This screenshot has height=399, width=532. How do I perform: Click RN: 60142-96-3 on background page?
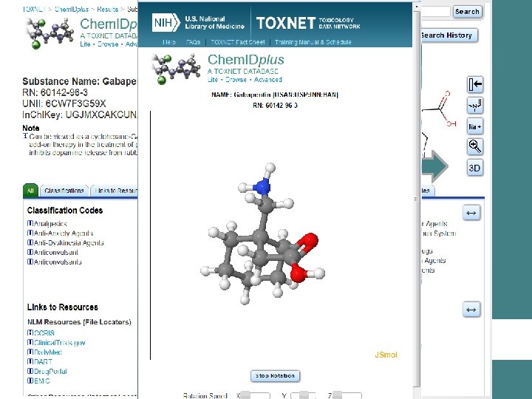(x=55, y=92)
